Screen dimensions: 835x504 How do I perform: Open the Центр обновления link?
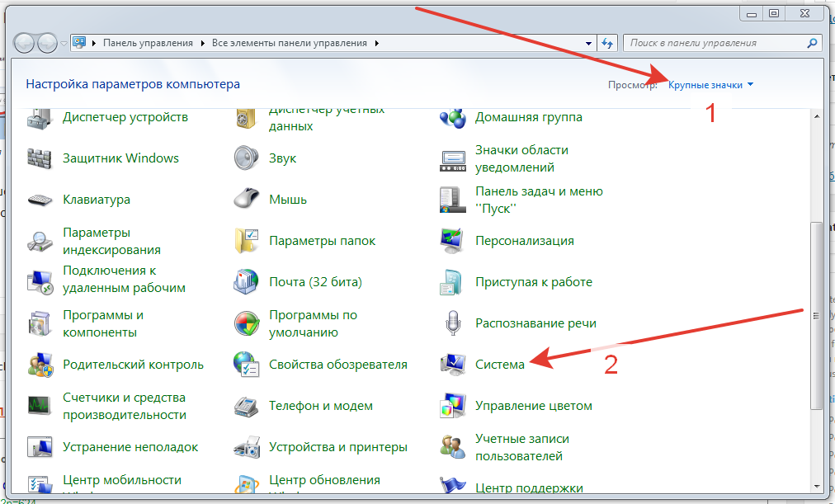(x=324, y=480)
